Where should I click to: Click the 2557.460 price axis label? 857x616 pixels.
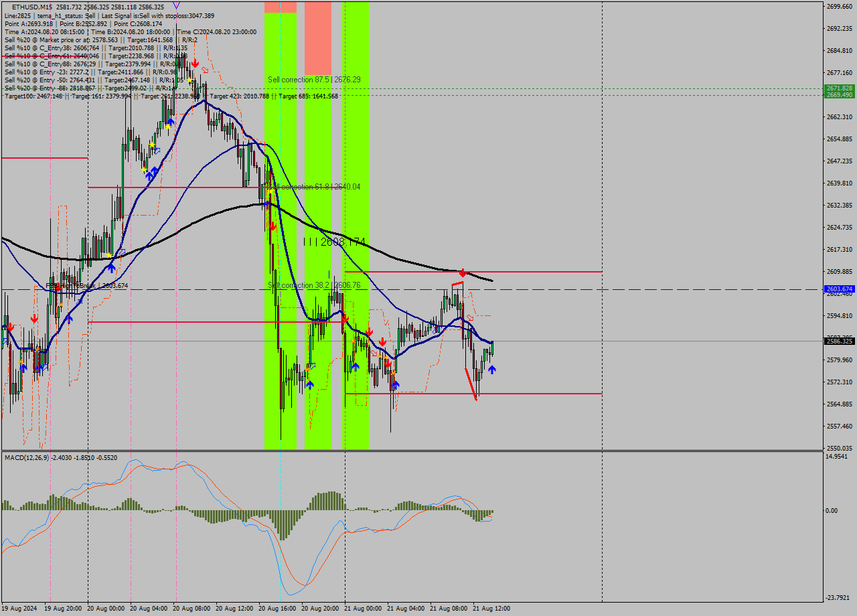point(839,426)
